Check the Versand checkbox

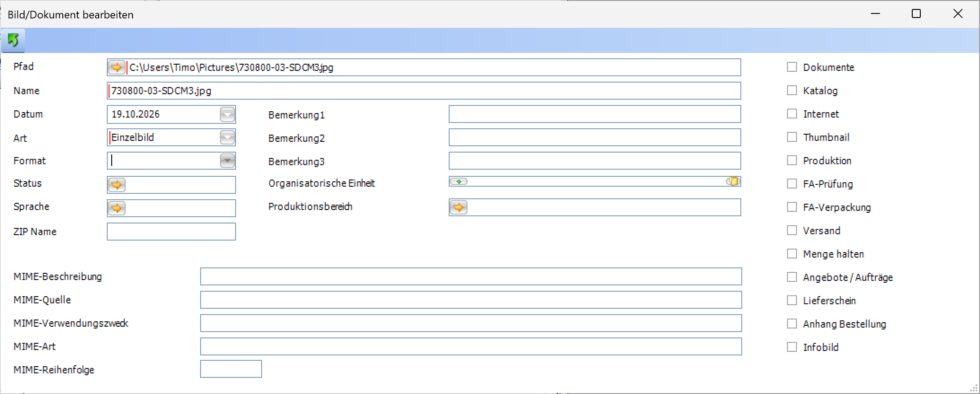792,230
